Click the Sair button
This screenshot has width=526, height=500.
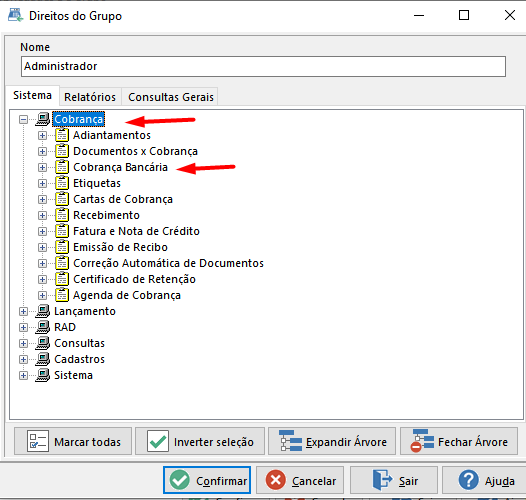pos(394,480)
